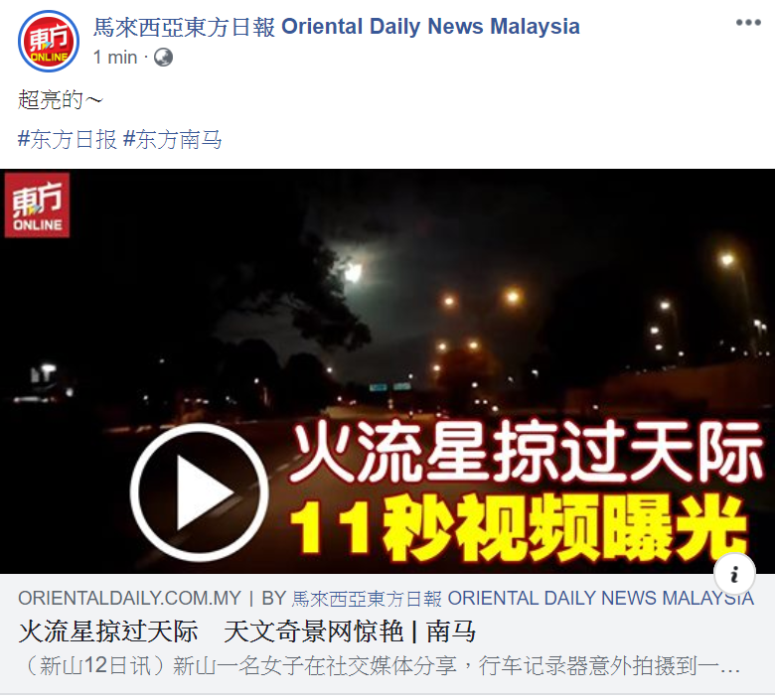Click the '1 min' post timestamp
The width and height of the screenshot is (775, 700).
115,58
